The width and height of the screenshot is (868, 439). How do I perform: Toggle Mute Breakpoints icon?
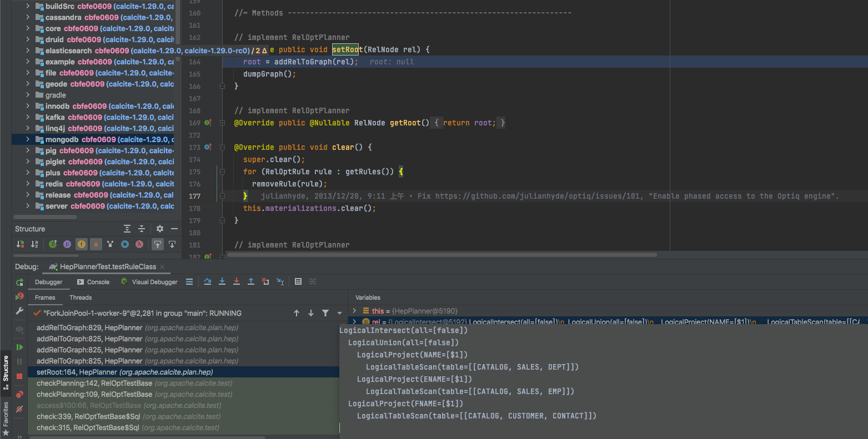click(19, 409)
